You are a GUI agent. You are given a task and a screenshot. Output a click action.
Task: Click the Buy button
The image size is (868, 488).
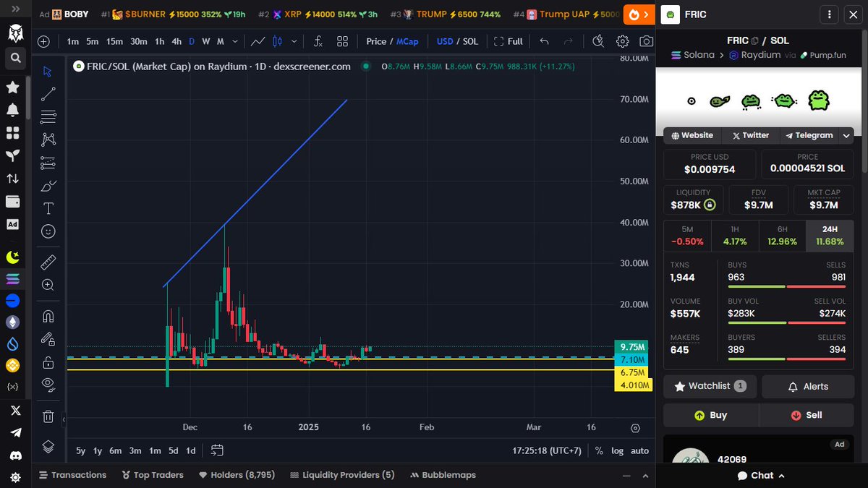pos(711,415)
